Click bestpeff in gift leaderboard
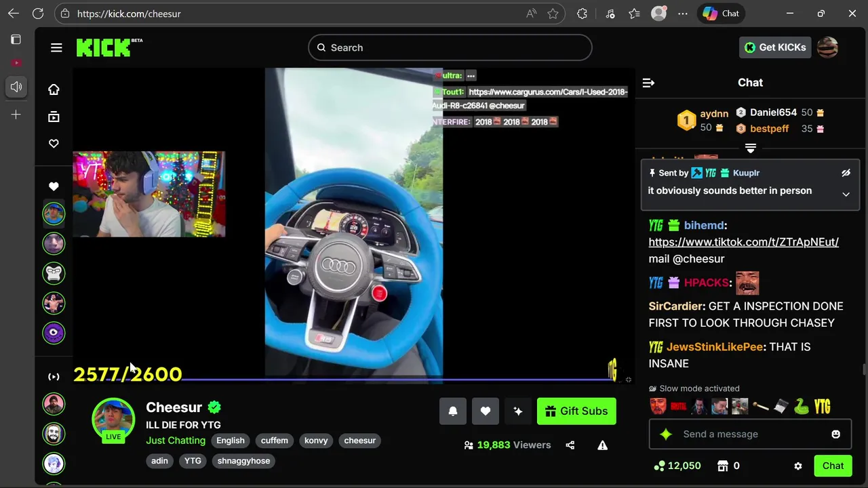This screenshot has width=868, height=488. click(769, 129)
